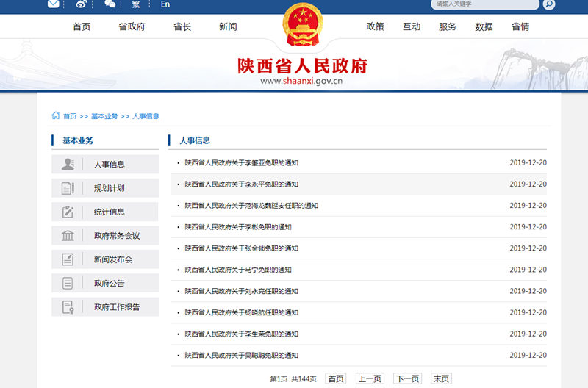588x388 pixels.
Task: Open the 首页 navigation menu item
Action: tap(82, 26)
